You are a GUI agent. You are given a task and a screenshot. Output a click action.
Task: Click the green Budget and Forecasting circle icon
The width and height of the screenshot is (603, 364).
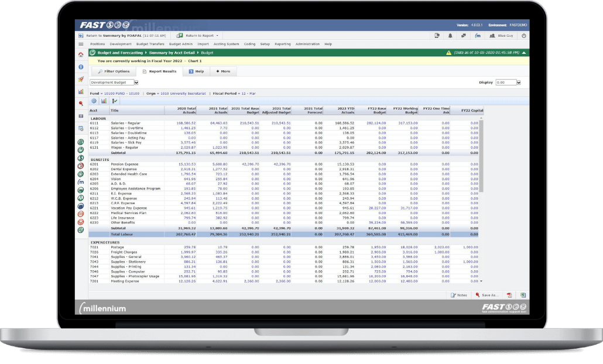92,53
